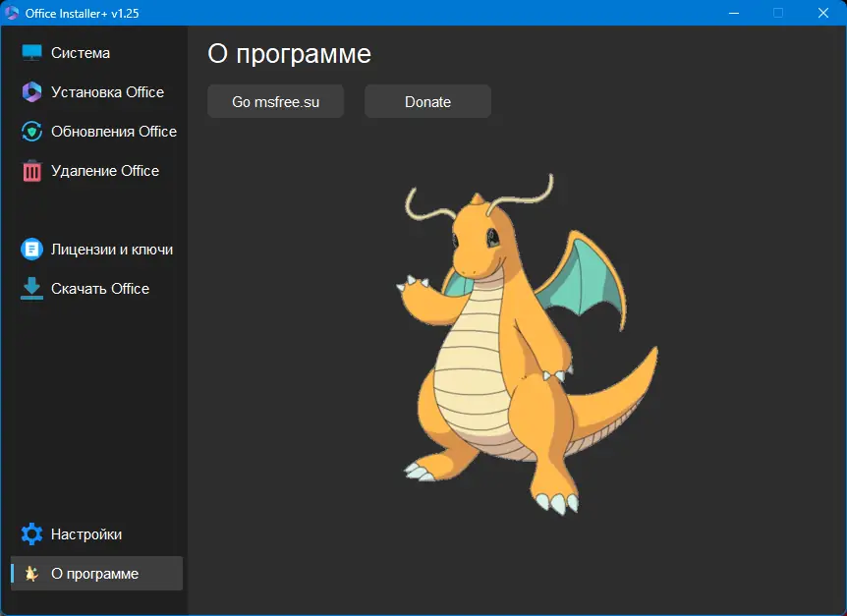Click the Настройки gear icon

pyautogui.click(x=30, y=533)
